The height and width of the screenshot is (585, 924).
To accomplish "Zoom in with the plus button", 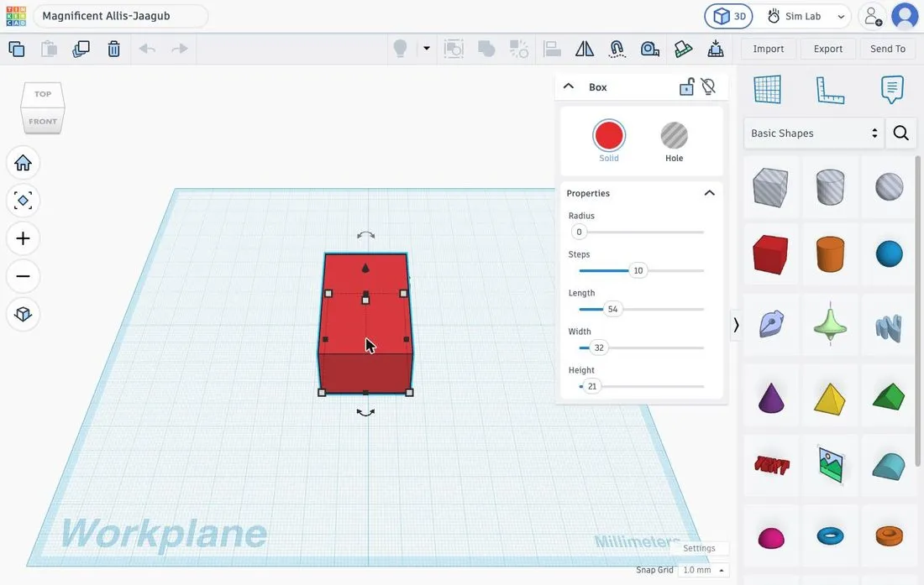I will tap(23, 238).
